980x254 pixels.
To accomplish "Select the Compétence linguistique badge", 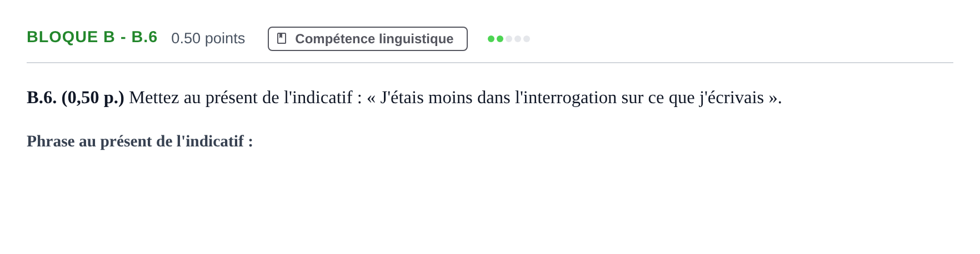I will tap(368, 39).
